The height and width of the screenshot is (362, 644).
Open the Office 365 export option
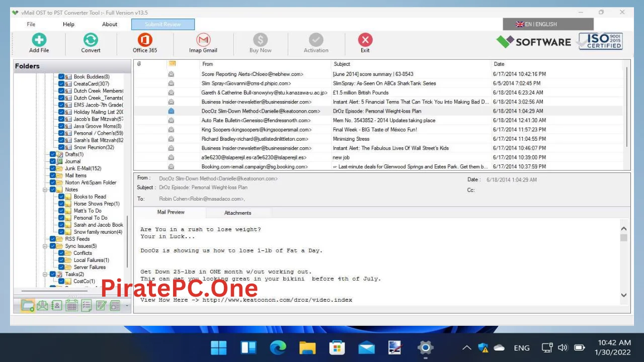tap(145, 40)
